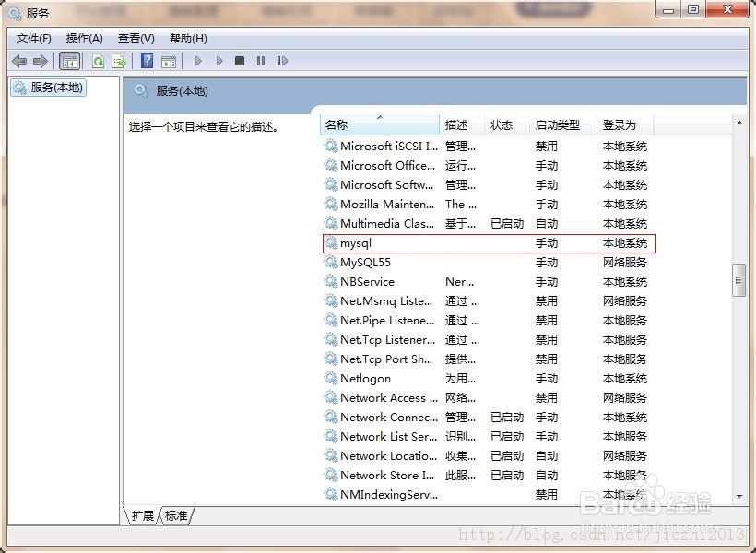Select the Network Connec... service
Screen dimensions: 756x553
click(x=487, y=417)
